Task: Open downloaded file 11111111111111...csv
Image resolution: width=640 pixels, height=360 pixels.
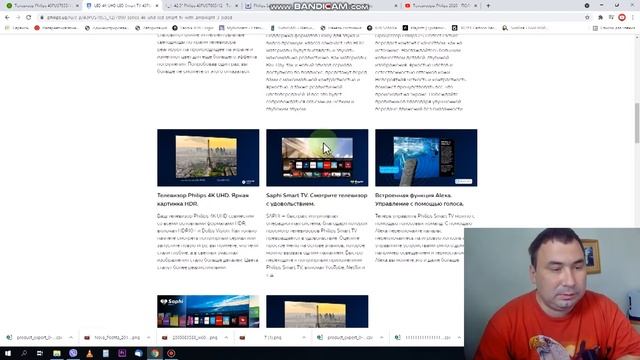Action: (x=423, y=338)
